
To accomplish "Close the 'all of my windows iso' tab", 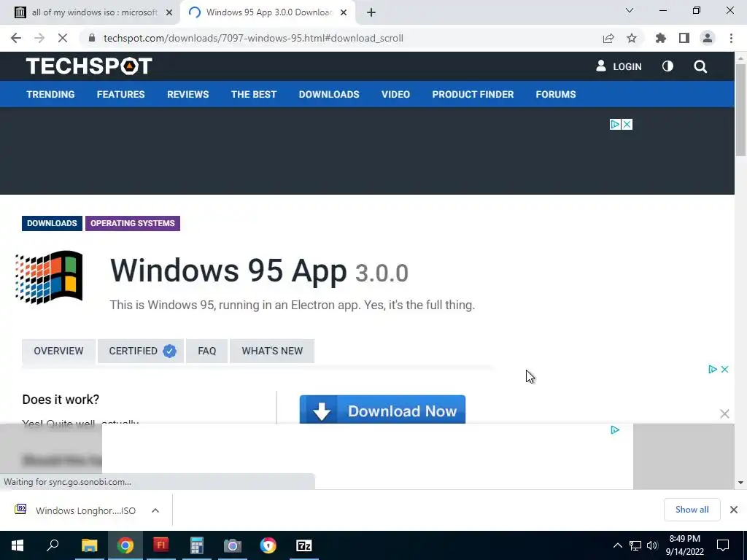I will (169, 12).
